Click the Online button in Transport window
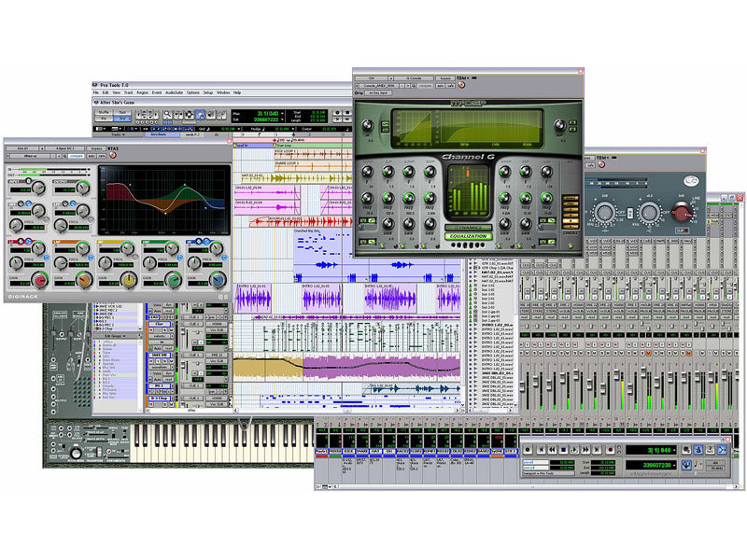The image size is (747, 560). [528, 450]
